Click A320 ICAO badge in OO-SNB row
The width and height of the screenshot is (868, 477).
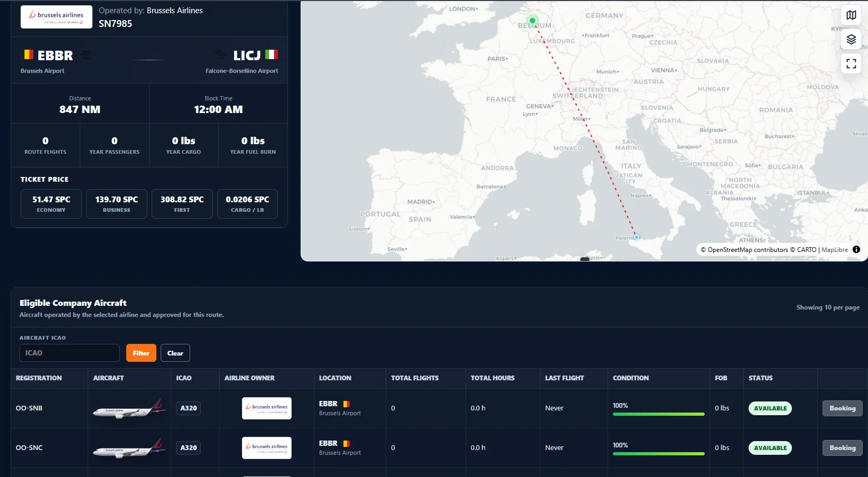click(x=189, y=408)
